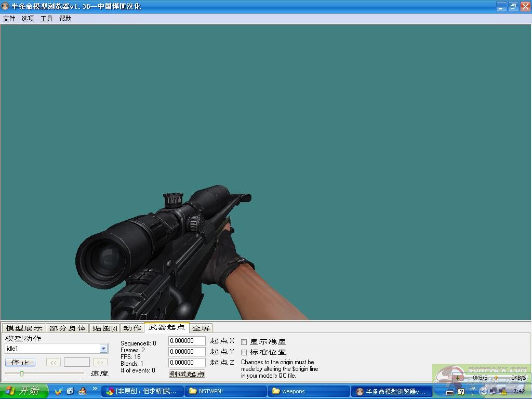Open the NSTWPN! folder taskbar button

pos(225,391)
